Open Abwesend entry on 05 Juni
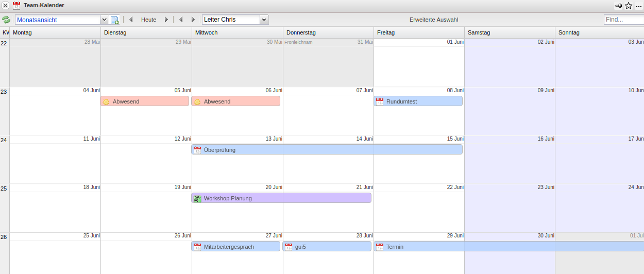This screenshot has height=274, width=644. [x=145, y=101]
